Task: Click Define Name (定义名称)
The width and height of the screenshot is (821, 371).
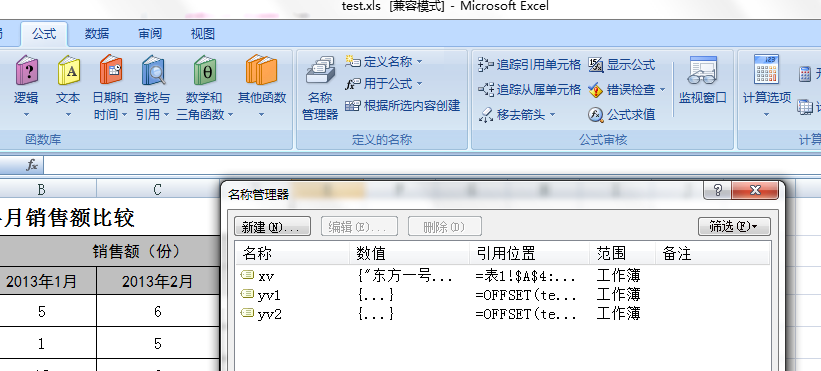Action: click(384, 62)
